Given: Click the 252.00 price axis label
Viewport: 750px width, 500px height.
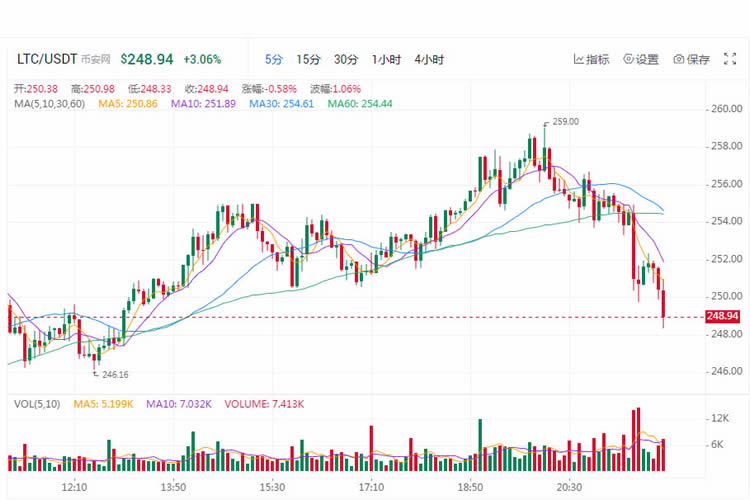Looking at the screenshot, I should point(727,259).
